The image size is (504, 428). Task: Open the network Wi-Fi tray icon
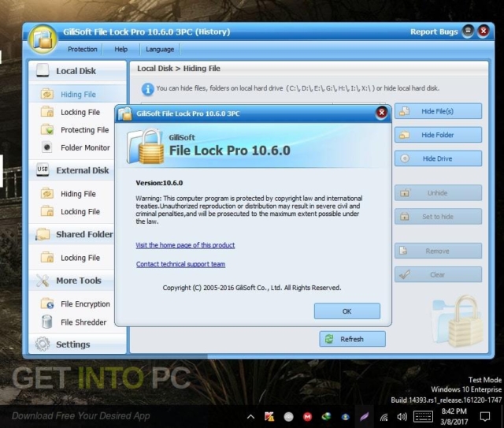pyautogui.click(x=384, y=417)
